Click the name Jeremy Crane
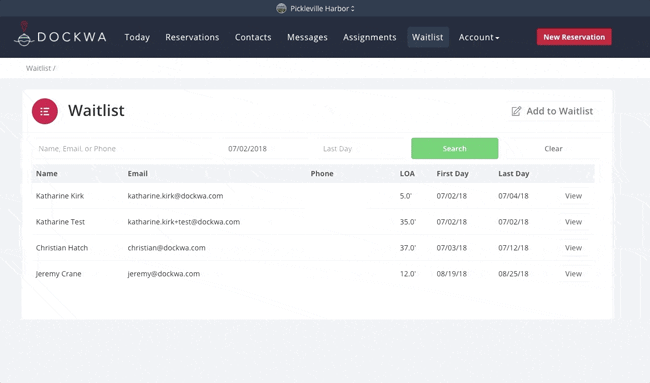 [58, 274]
